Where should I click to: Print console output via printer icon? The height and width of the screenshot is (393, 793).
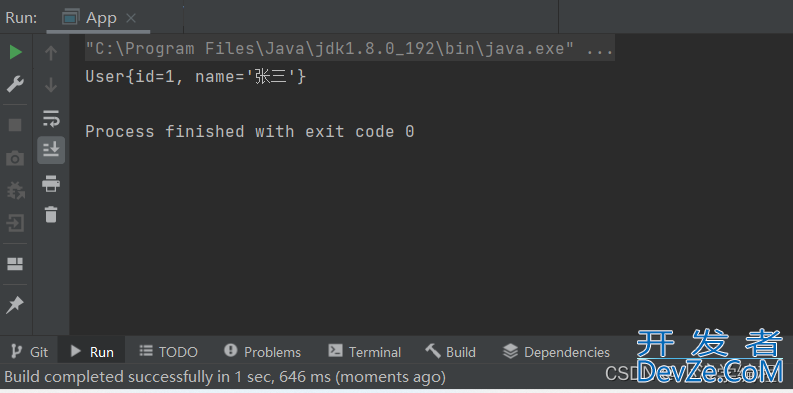(x=51, y=183)
